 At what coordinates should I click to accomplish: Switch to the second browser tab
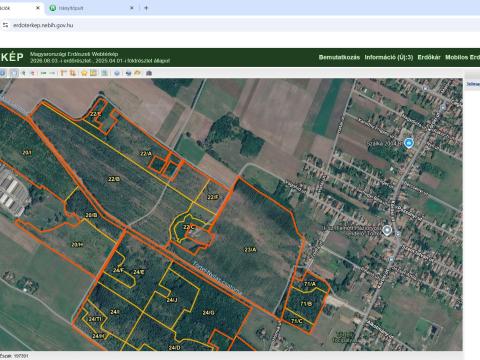[x=91, y=8]
